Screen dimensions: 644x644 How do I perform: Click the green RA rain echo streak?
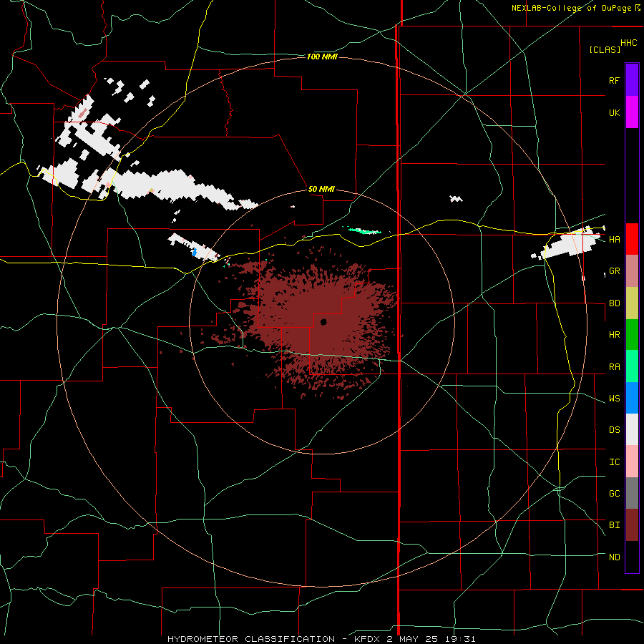pos(365,231)
